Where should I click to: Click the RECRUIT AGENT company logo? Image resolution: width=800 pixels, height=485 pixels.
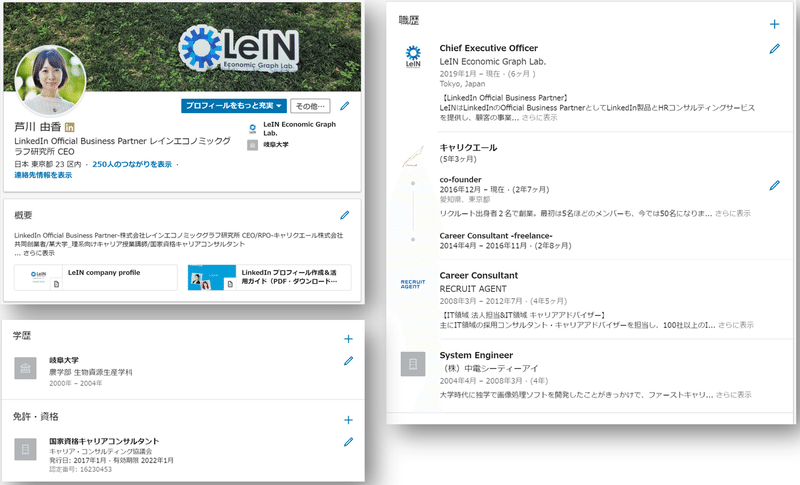[413, 284]
